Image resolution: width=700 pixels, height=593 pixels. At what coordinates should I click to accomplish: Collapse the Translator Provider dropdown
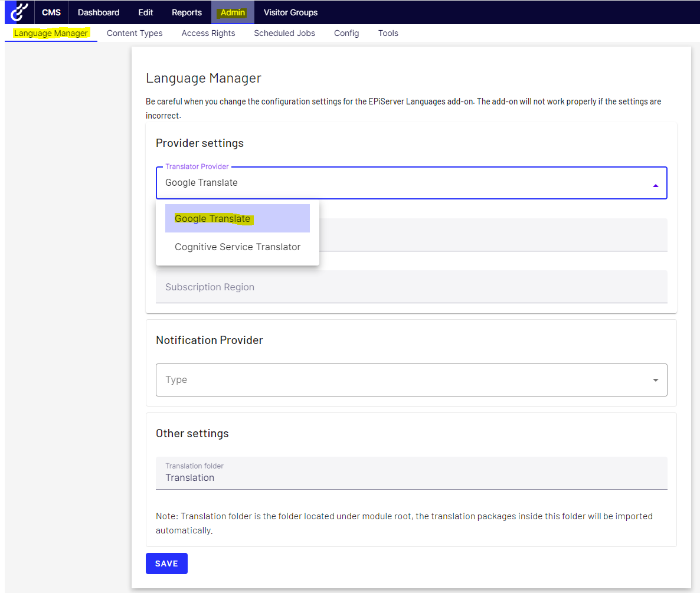pyautogui.click(x=411, y=183)
